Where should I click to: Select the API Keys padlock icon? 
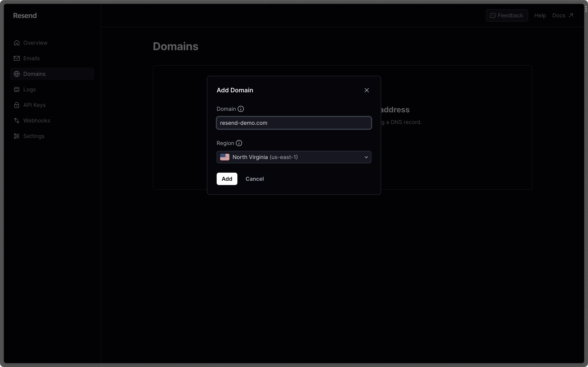click(17, 105)
